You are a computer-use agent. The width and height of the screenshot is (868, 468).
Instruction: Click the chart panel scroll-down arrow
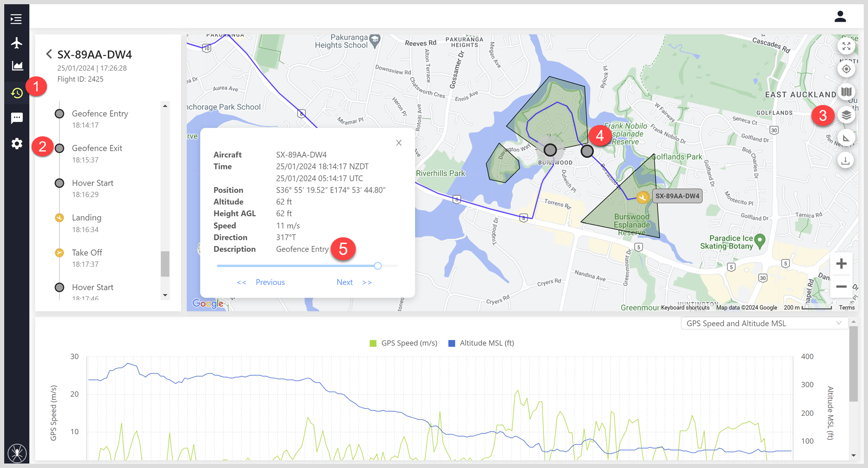pos(853,455)
